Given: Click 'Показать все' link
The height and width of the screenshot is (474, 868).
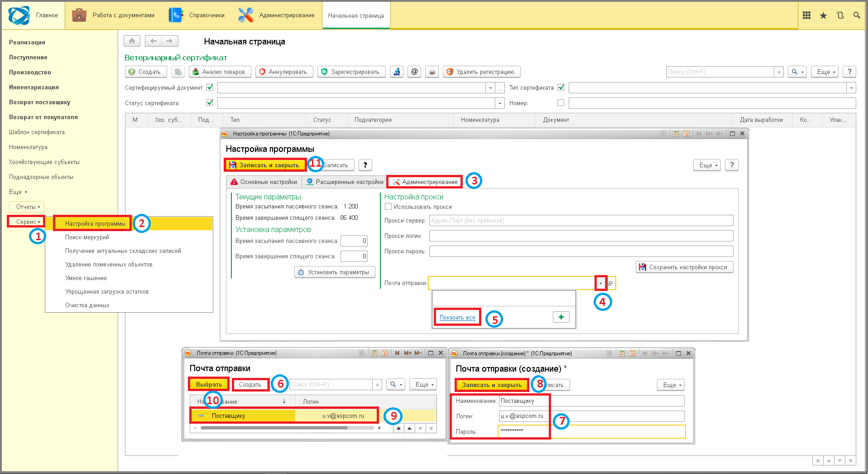Looking at the screenshot, I should [x=457, y=317].
